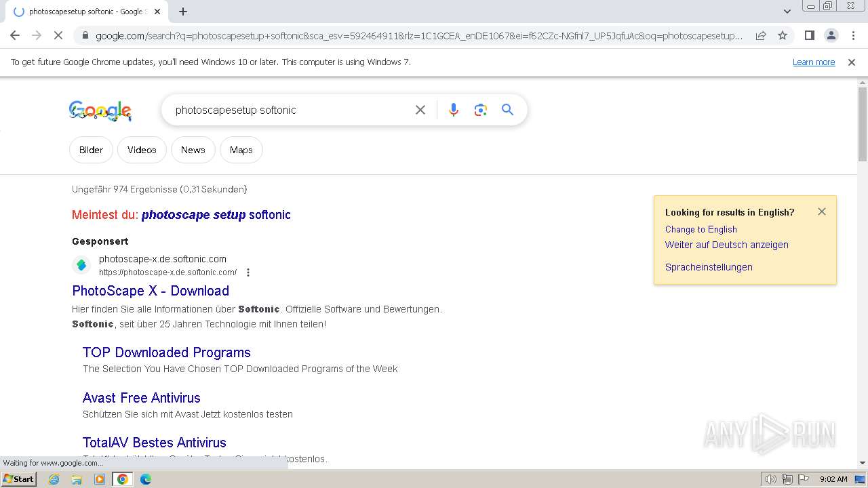868x488 pixels.
Task: Open Action Center flag icon
Action: click(804, 479)
